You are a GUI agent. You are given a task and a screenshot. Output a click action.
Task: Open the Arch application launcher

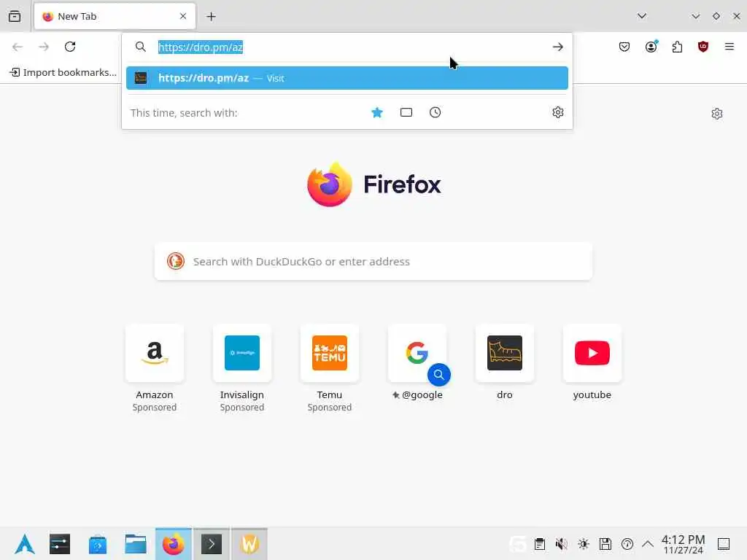point(24,544)
